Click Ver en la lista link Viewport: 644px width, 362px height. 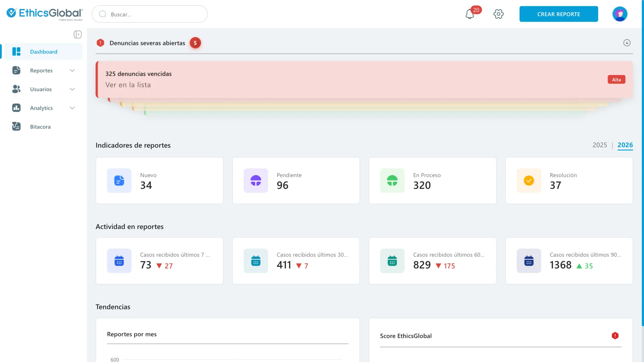click(128, 85)
